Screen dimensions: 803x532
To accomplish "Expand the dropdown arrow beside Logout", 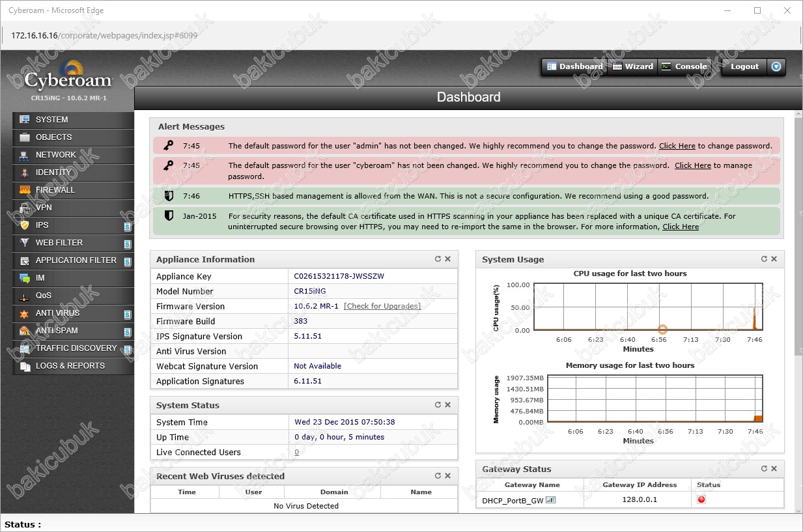I will coord(776,66).
